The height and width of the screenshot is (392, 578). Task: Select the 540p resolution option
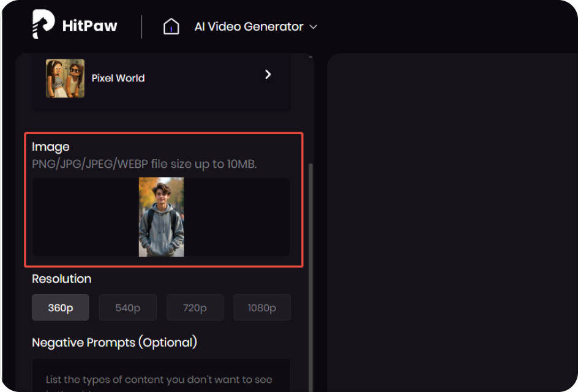click(x=127, y=307)
